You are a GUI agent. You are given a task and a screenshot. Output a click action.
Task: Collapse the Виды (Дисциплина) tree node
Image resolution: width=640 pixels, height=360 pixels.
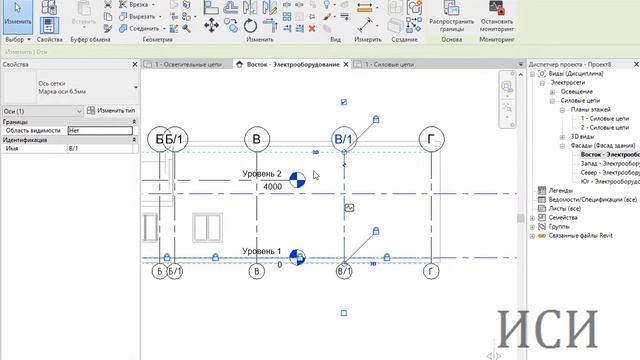click(x=532, y=74)
